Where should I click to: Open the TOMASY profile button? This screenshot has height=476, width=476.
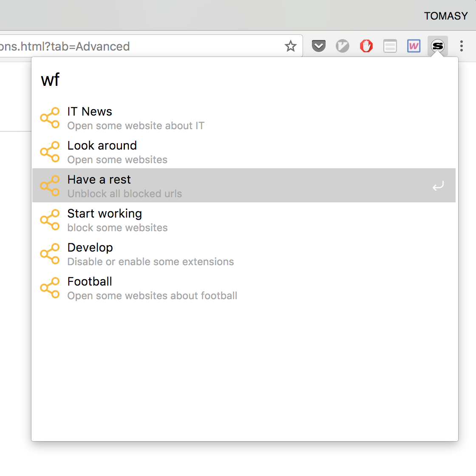[x=446, y=16]
